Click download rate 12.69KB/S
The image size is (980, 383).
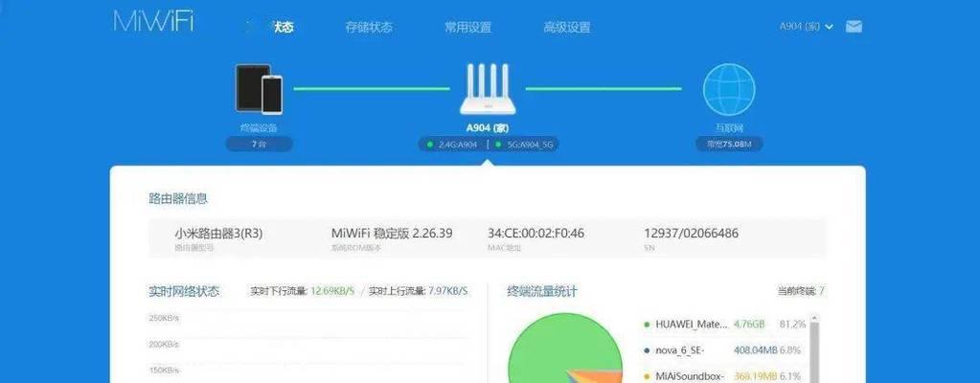(332, 291)
